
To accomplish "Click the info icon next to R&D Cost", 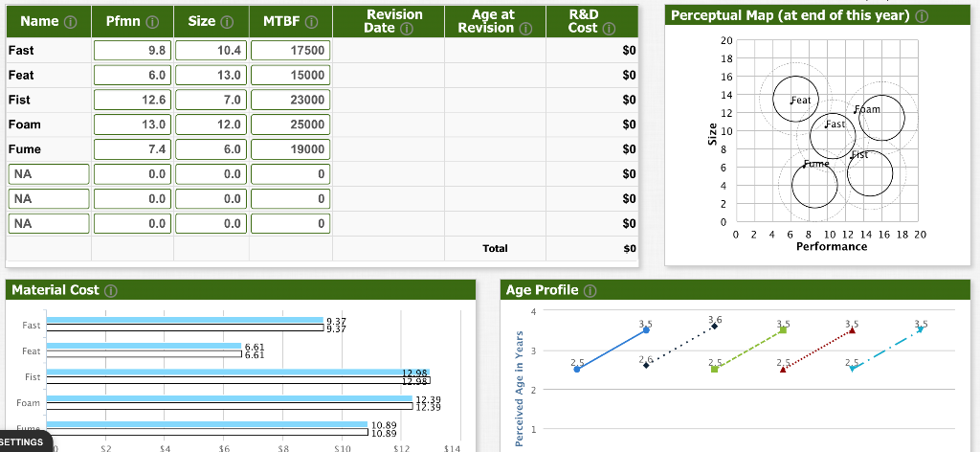I will (611, 29).
